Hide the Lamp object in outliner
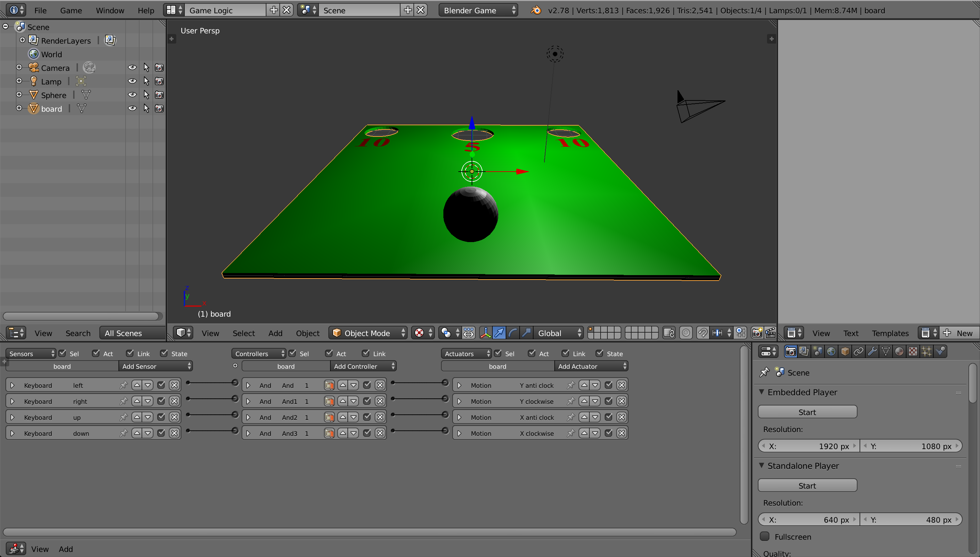980x557 pixels. coord(132,81)
